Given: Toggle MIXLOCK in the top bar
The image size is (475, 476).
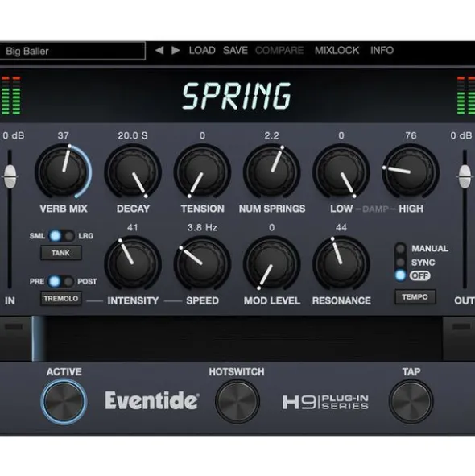Looking at the screenshot, I should point(337,50).
